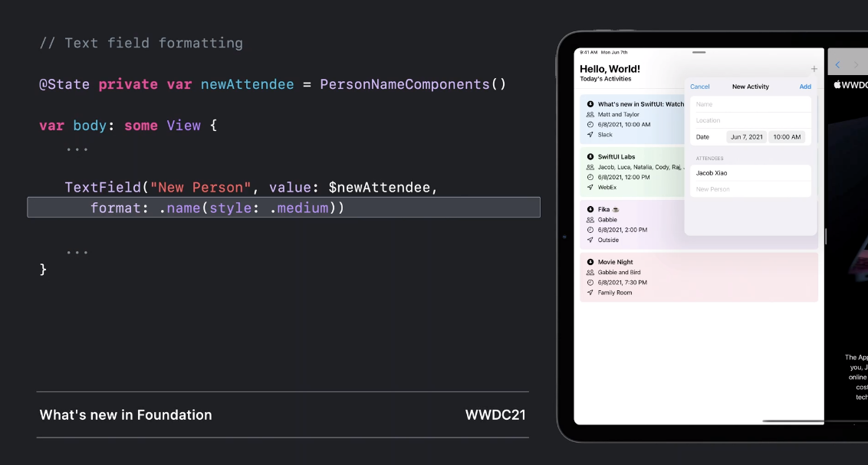Open the 10:00 AM time picker
This screenshot has height=465, width=868.
[787, 136]
